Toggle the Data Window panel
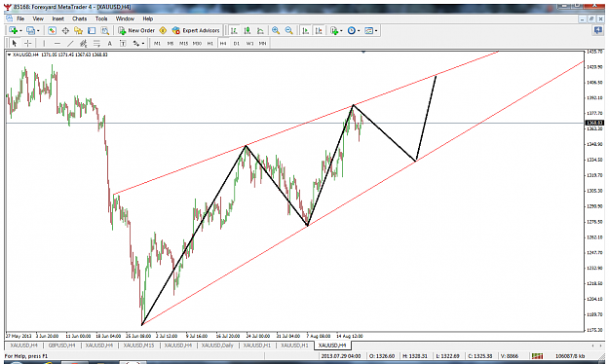The width and height of the screenshot is (609, 364). click(x=65, y=30)
